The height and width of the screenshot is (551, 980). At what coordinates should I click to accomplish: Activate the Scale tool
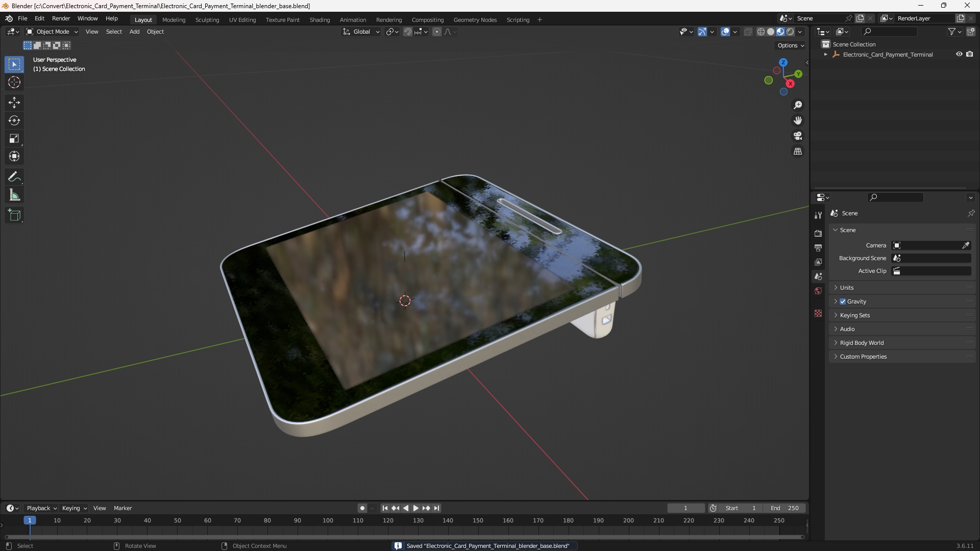click(14, 138)
